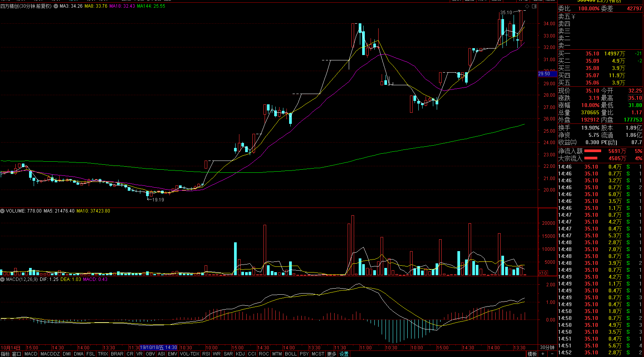The image size is (644, 357).
Task: Click the 四方精创(30分钟 前复权) chart title
Action: point(26,6)
